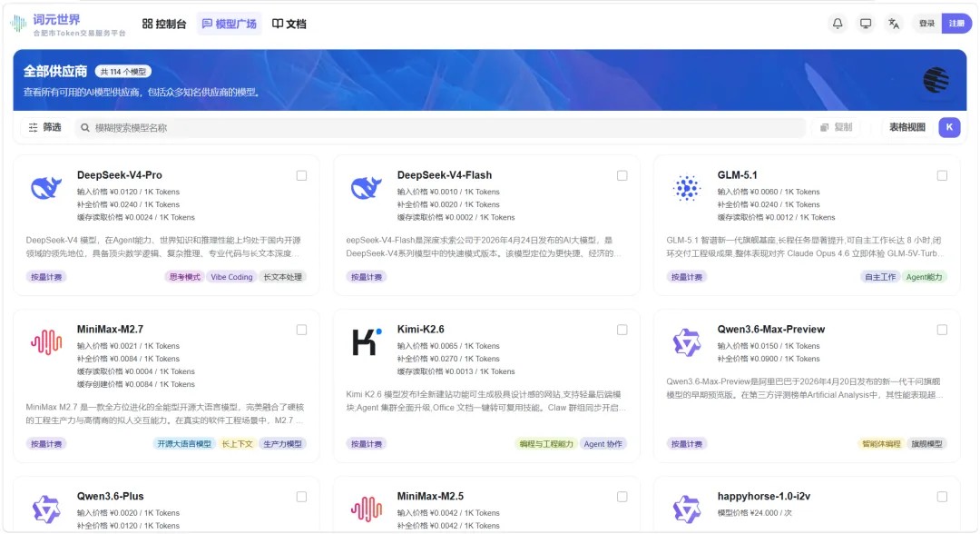This screenshot has width=980, height=534.
Task: Click the Vibe Coding tag
Action: [x=232, y=277]
